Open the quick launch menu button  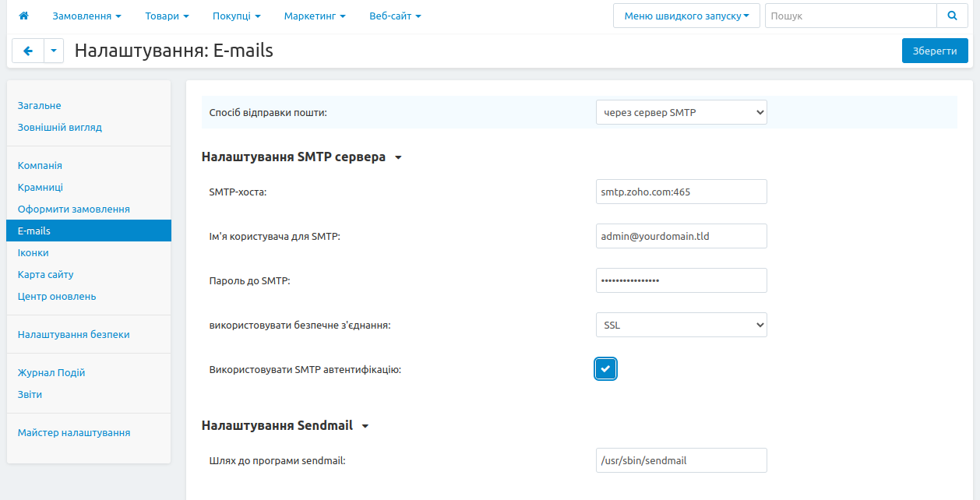click(686, 16)
